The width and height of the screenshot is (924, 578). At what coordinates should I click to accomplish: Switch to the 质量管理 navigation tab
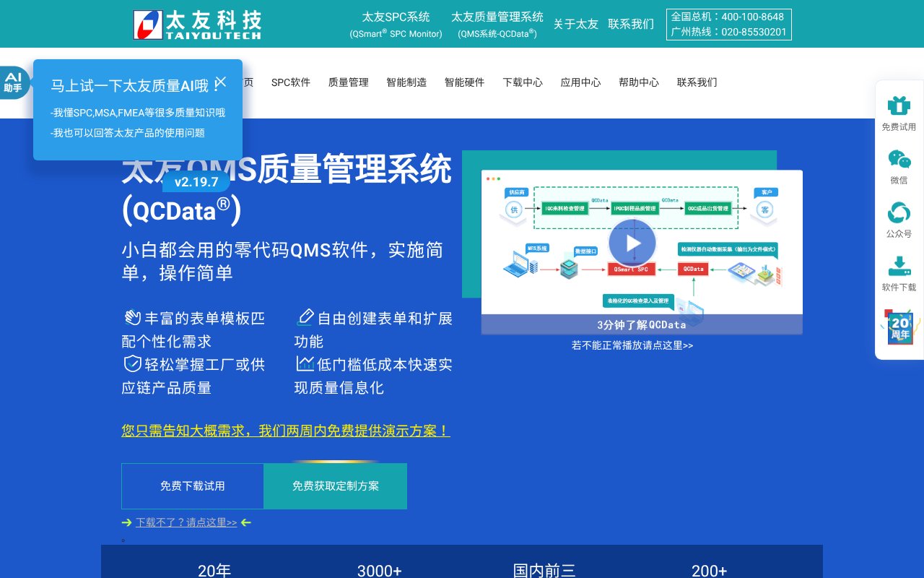(348, 82)
